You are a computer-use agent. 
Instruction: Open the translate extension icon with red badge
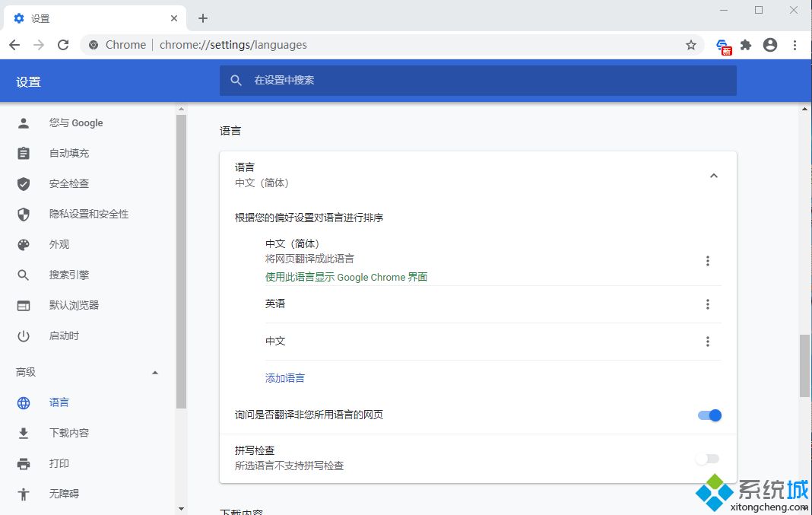[x=724, y=46]
